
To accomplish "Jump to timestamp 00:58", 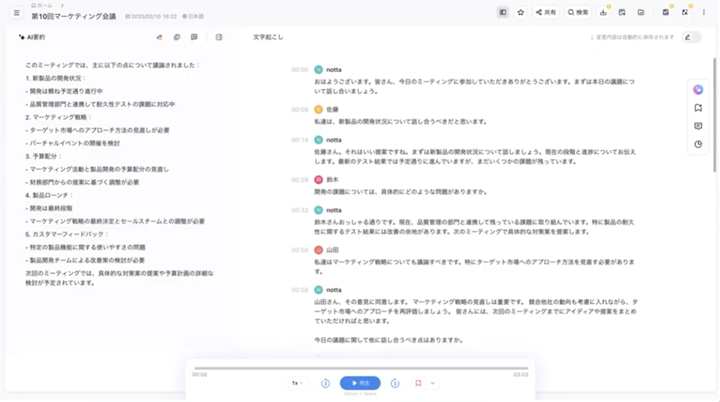I will 299,290.
